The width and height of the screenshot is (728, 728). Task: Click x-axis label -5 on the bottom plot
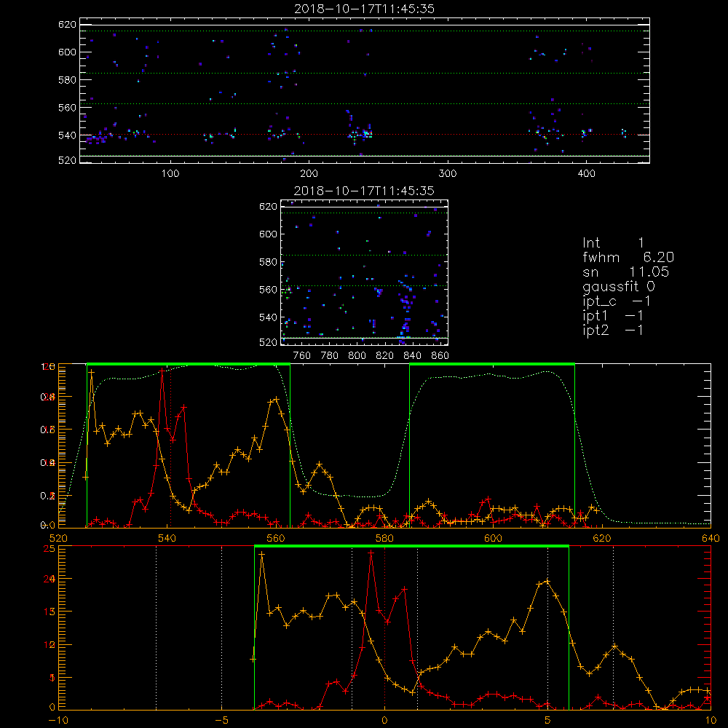point(221,720)
